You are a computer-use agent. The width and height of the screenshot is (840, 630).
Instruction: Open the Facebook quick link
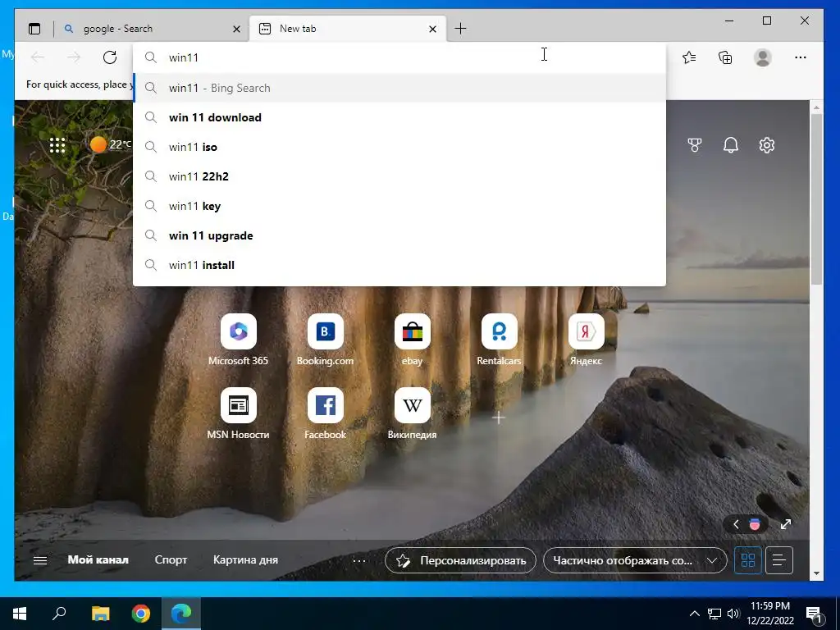325,414
